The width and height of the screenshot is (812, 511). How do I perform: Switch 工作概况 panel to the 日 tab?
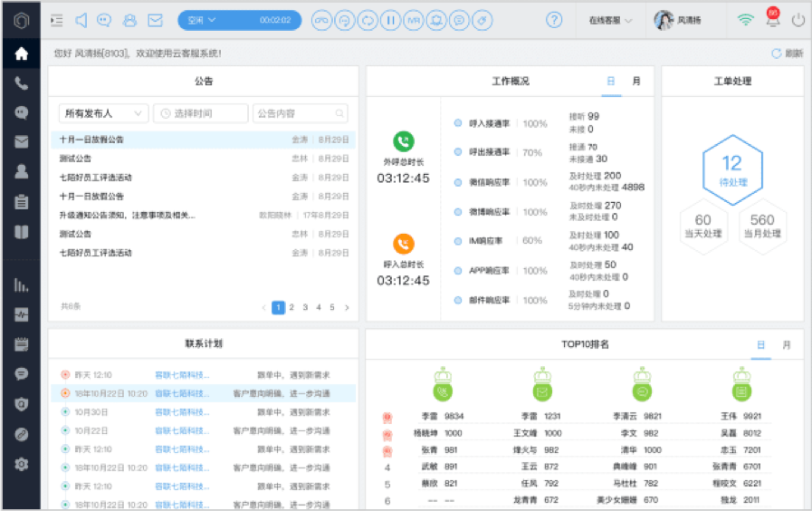[611, 82]
